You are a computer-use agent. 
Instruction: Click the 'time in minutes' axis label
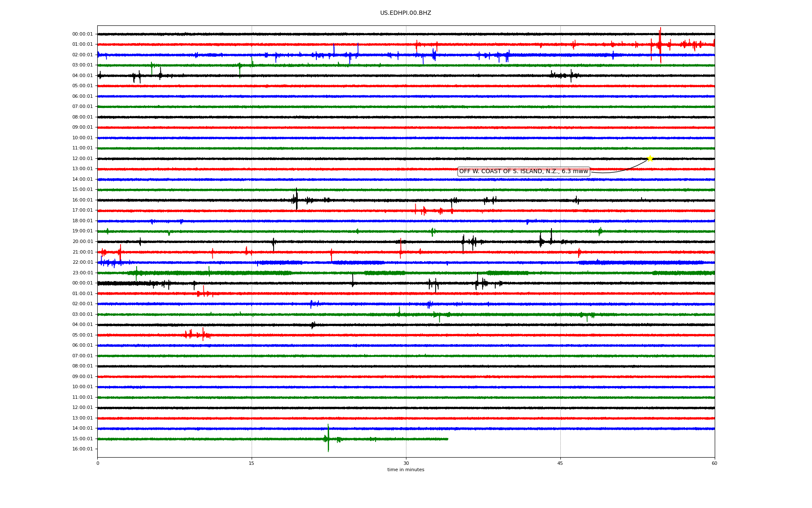(x=406, y=470)
